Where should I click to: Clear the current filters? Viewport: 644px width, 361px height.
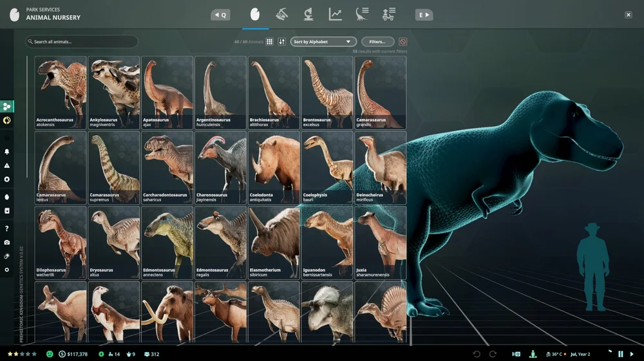[403, 41]
